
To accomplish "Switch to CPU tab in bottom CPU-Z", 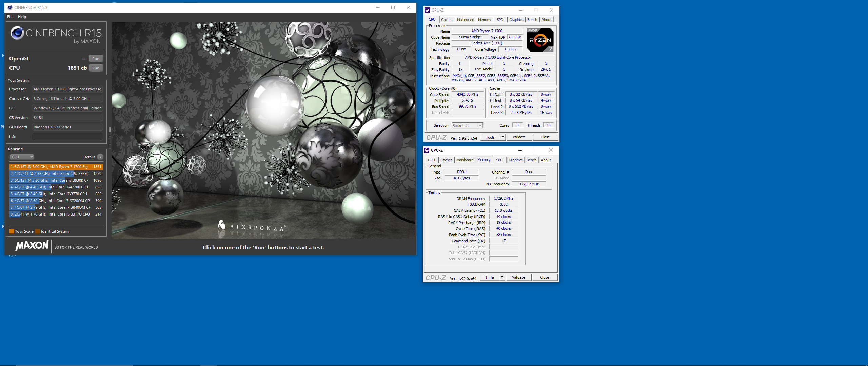I will click(x=431, y=160).
